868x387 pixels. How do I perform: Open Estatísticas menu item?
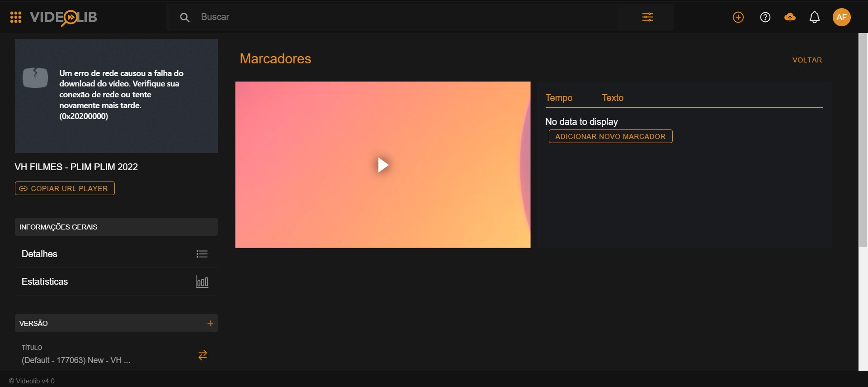pos(116,282)
